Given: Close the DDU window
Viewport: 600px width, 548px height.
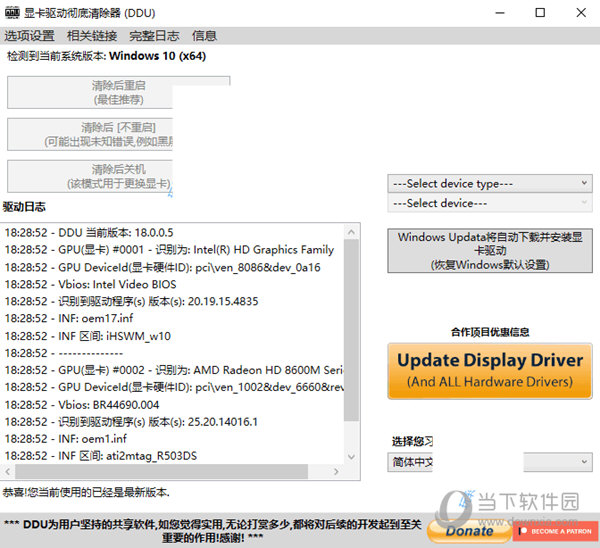Looking at the screenshot, I should point(581,13).
